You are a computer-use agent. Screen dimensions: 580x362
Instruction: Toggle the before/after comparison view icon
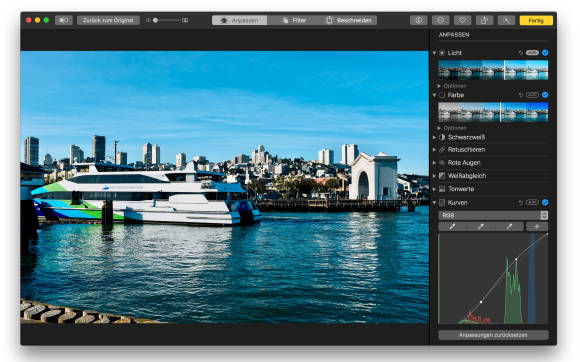click(64, 20)
